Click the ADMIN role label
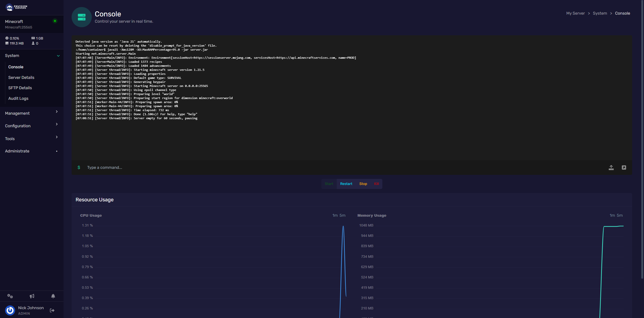 pyautogui.click(x=24, y=313)
